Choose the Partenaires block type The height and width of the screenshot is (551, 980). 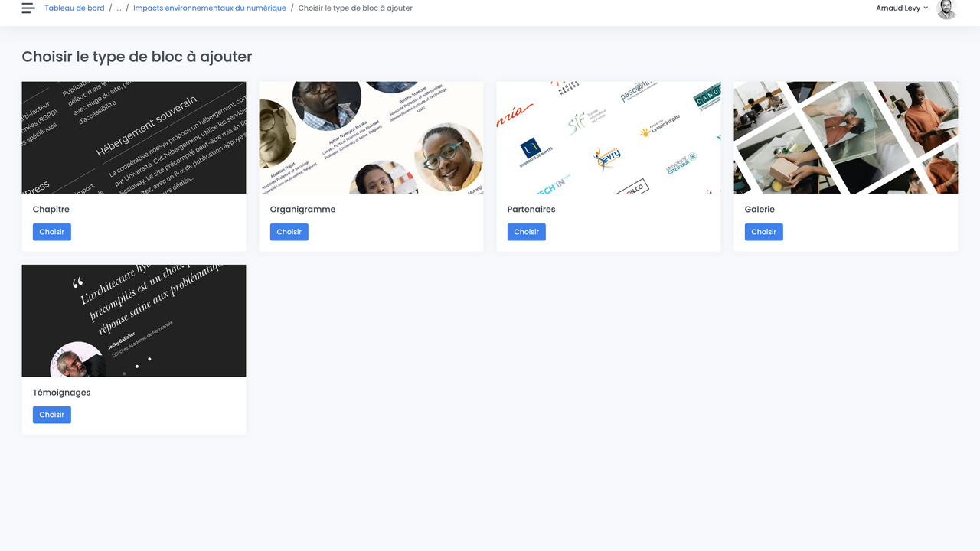click(527, 232)
